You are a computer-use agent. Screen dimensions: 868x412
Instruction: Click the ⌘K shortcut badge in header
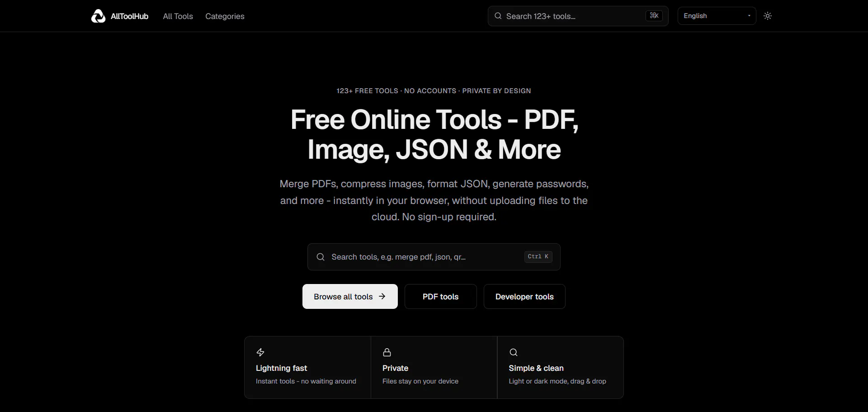[654, 16]
